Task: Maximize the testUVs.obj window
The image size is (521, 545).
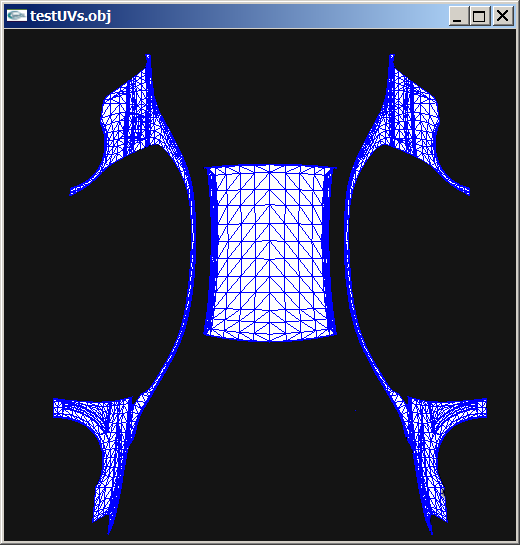Action: pos(479,16)
